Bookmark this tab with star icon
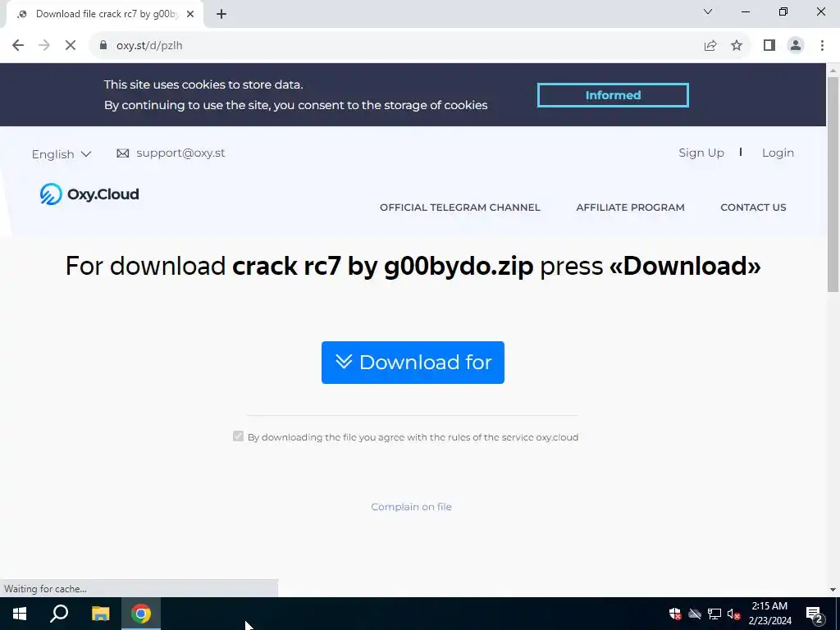 737,46
